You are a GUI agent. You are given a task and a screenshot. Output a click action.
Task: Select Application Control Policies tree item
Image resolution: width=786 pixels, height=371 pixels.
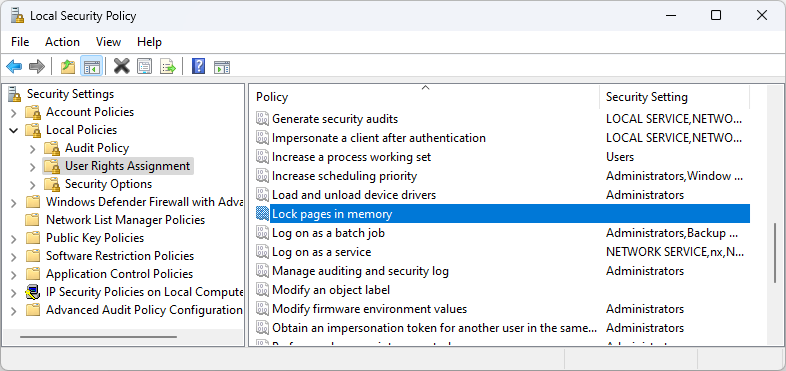pyautogui.click(x=119, y=274)
